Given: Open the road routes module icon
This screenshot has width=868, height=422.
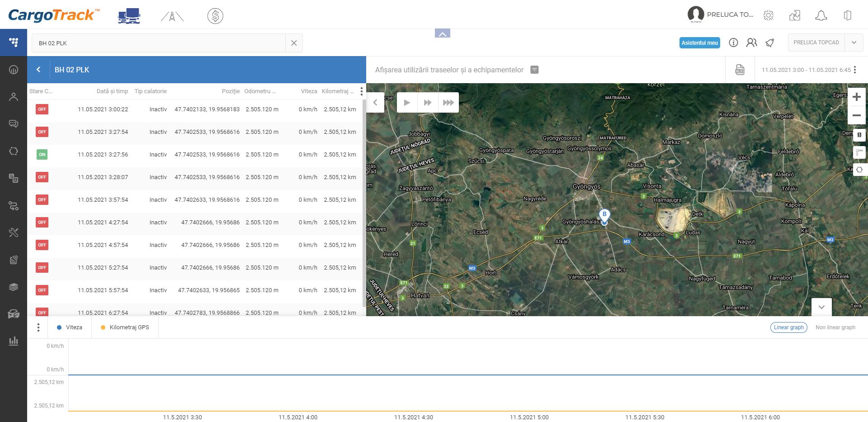Looking at the screenshot, I should 172,16.
